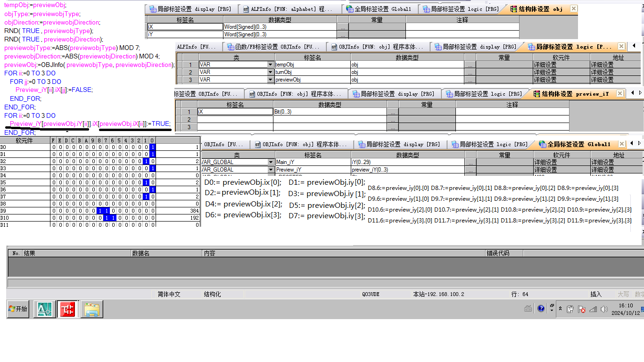Open GX Works2 from the taskbar
644x362 pixels.
pyautogui.click(x=46, y=309)
